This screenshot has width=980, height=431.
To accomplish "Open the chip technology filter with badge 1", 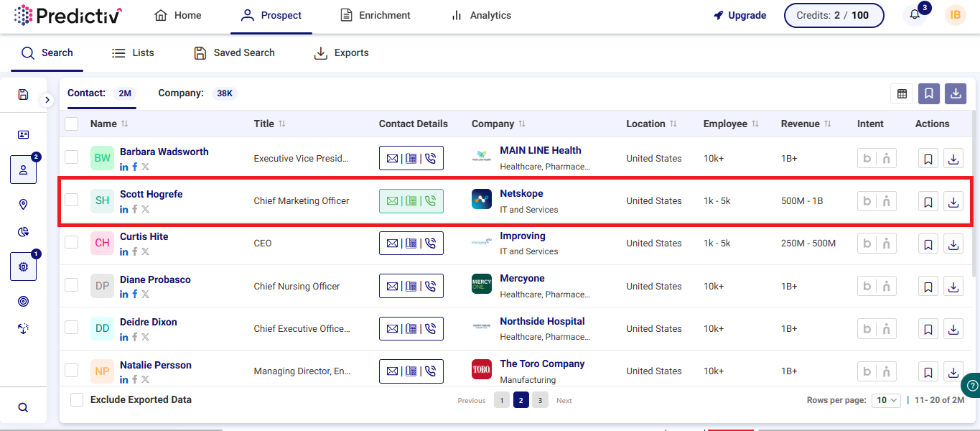I will (x=23, y=267).
